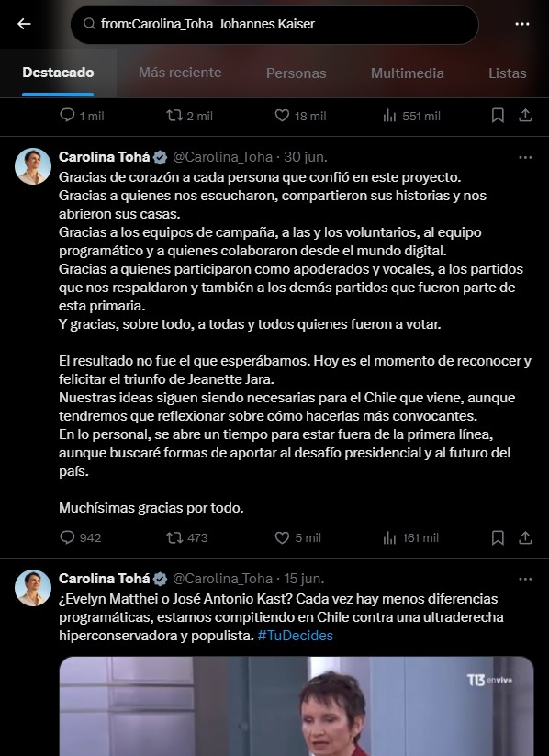Go back using the left arrow icon
This screenshot has width=549, height=756.
24,24
